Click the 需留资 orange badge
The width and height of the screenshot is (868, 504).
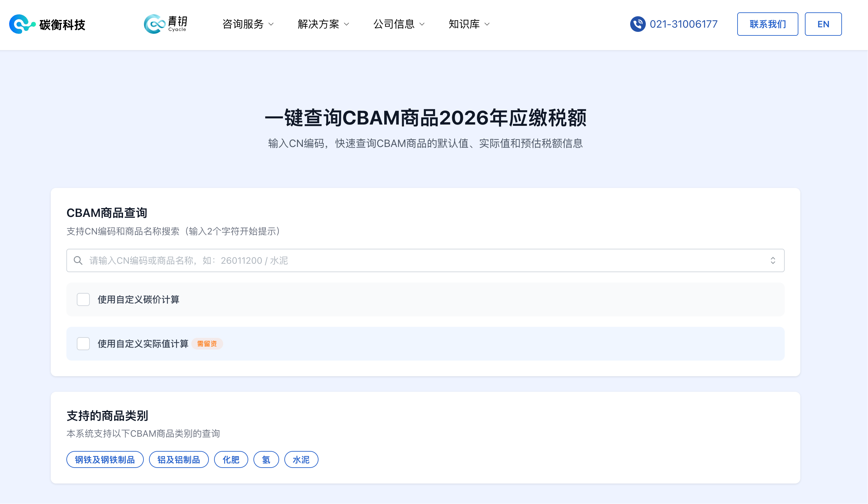click(207, 344)
